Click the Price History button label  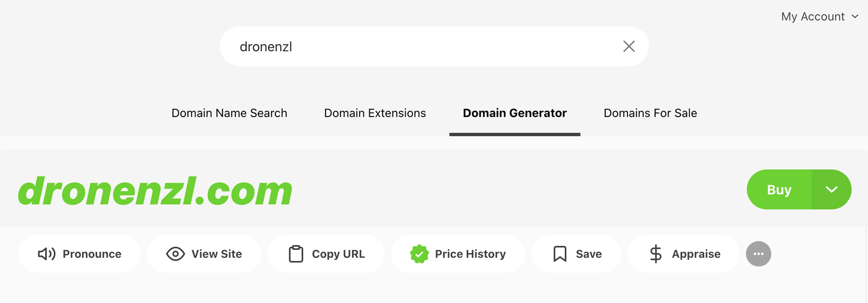pyautogui.click(x=470, y=254)
